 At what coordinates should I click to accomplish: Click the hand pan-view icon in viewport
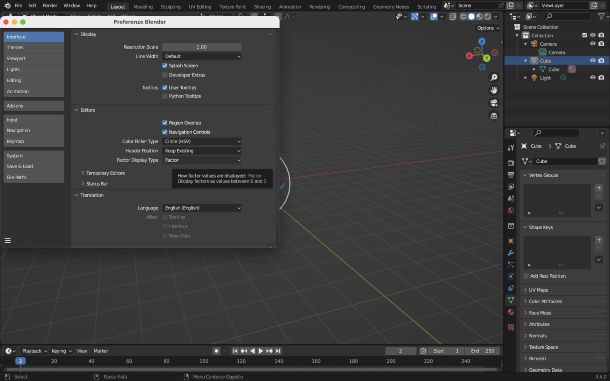click(494, 90)
